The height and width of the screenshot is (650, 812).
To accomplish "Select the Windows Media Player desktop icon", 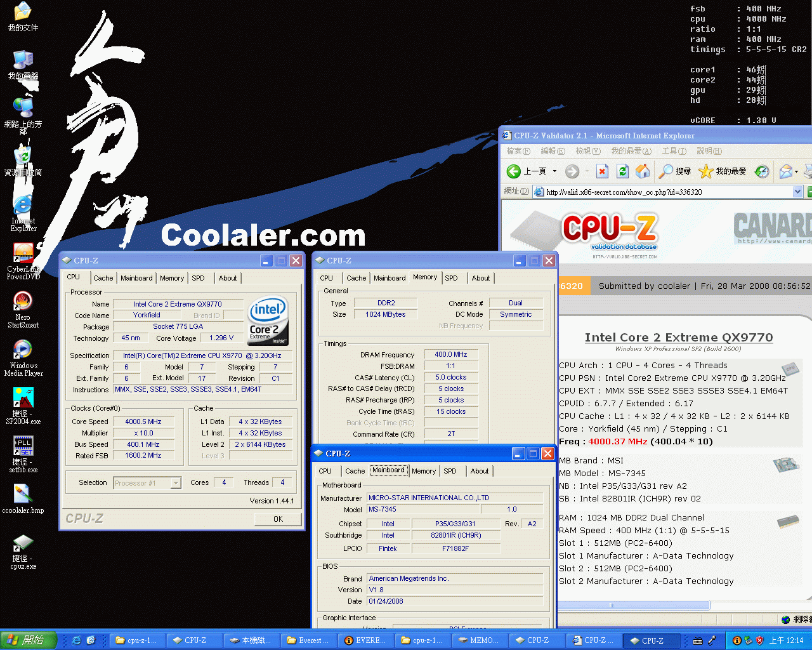I will point(23,357).
